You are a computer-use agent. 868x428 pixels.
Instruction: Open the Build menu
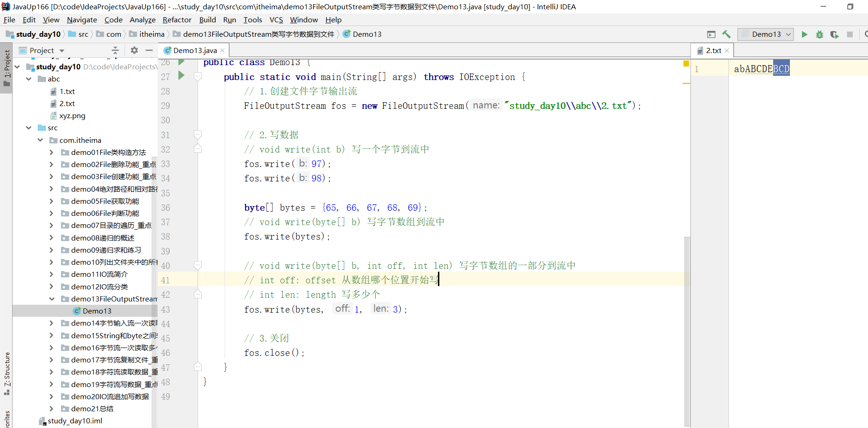pos(207,20)
